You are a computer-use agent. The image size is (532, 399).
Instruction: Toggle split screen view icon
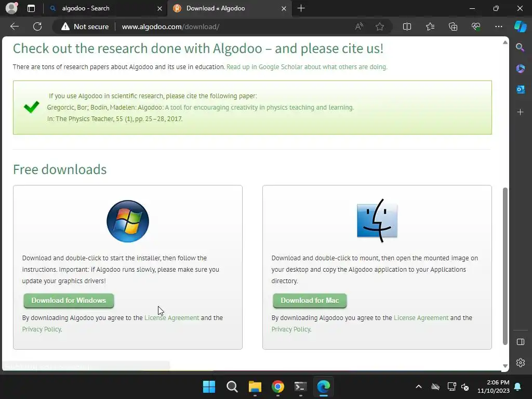tap(407, 26)
